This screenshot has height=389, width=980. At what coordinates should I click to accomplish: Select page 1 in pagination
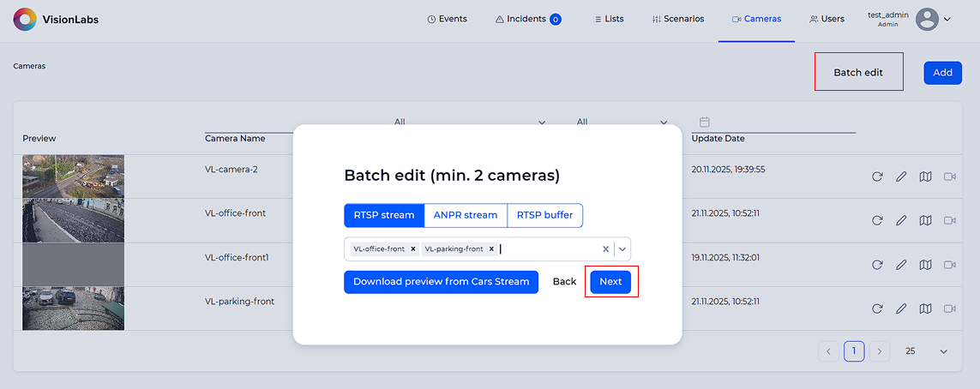[854, 351]
